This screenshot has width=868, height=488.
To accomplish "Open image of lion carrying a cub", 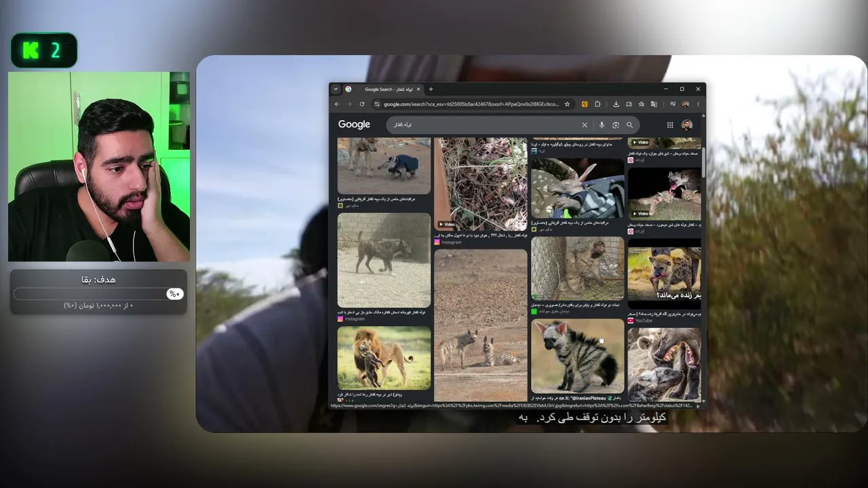I will coord(384,358).
